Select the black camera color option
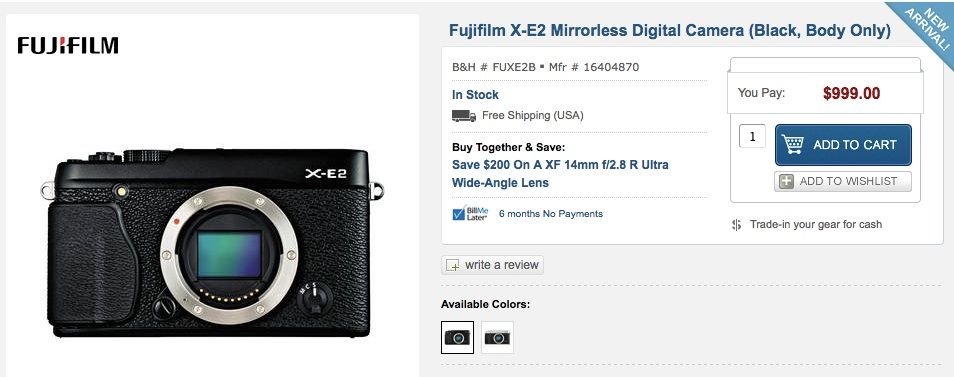This screenshot has height=377, width=954. coord(458,337)
